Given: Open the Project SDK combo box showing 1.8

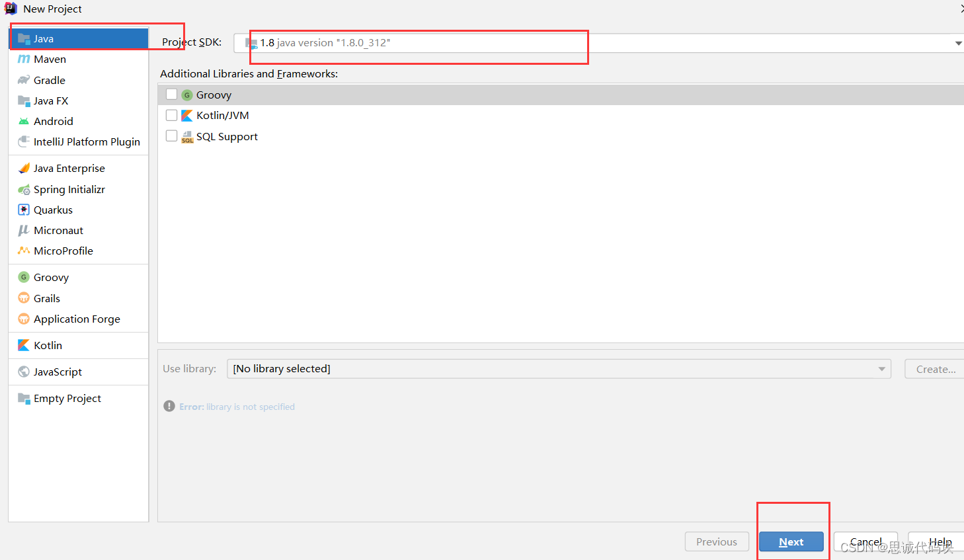Looking at the screenshot, I should 598,43.
